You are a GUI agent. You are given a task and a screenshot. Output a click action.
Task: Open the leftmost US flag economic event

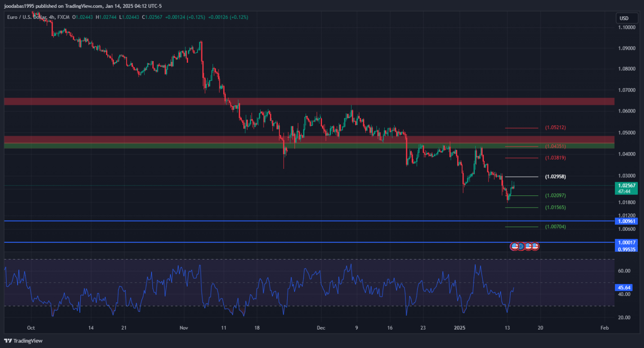coord(514,247)
